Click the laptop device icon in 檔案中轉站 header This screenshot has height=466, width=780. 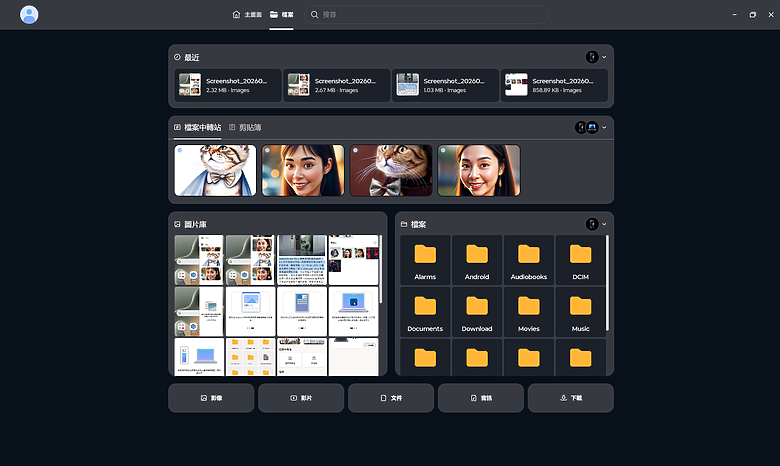[592, 127]
